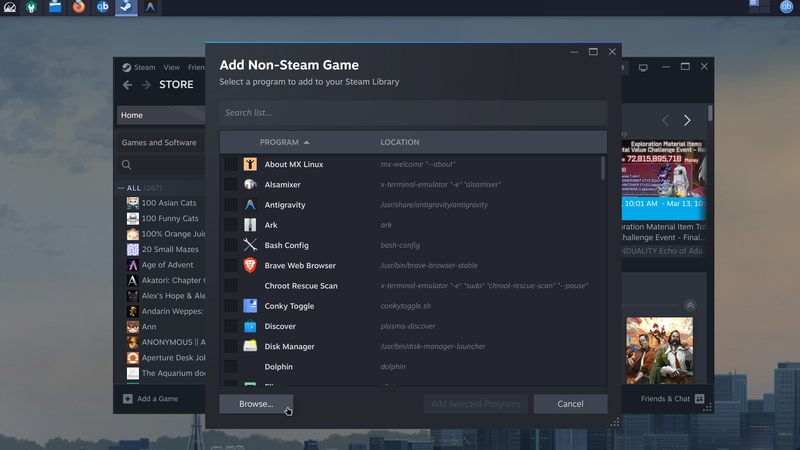Click the scroll-up chevron in store page
Screen dimensions: 800x450
690,305
